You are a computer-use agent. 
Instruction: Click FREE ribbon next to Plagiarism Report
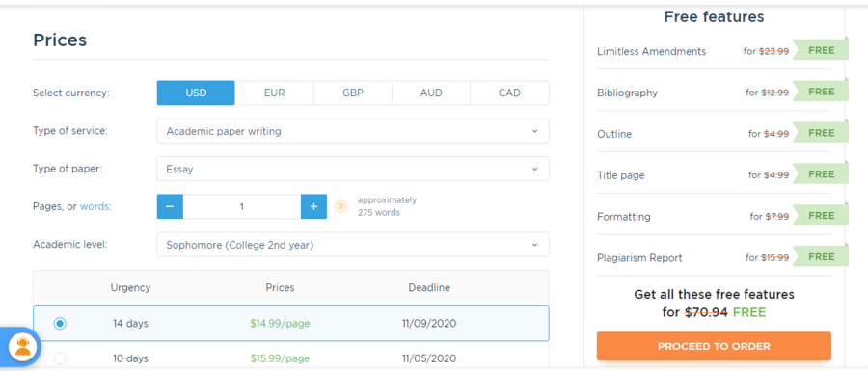pos(821,257)
